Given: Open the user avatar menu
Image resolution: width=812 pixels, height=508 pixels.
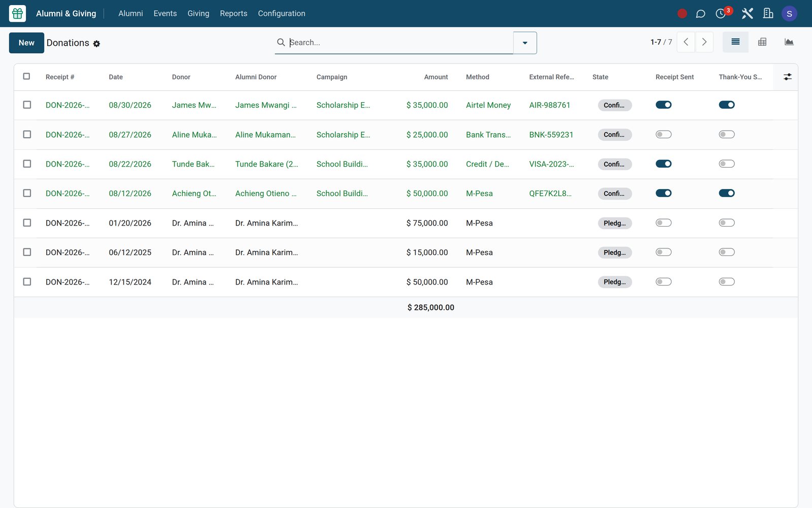Looking at the screenshot, I should pyautogui.click(x=789, y=14).
